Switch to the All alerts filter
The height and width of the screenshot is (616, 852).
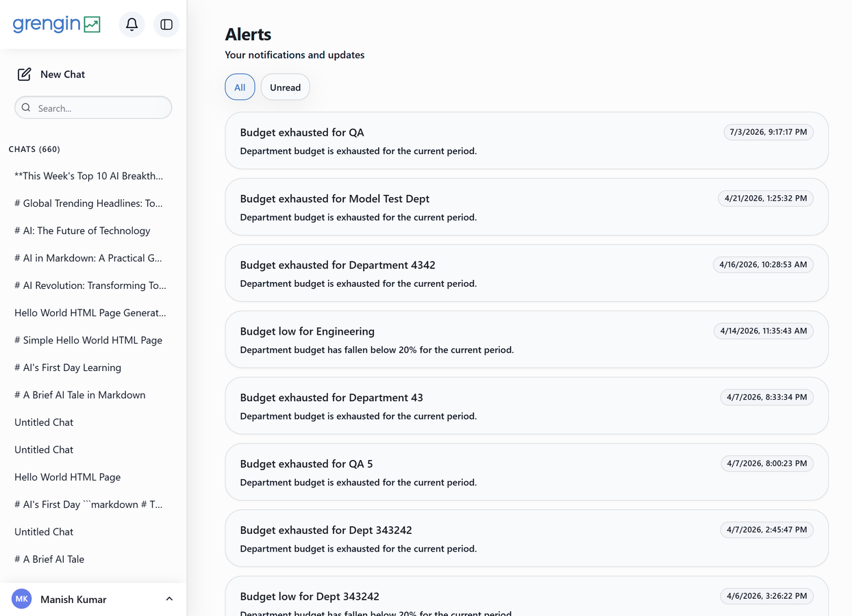[x=240, y=87]
